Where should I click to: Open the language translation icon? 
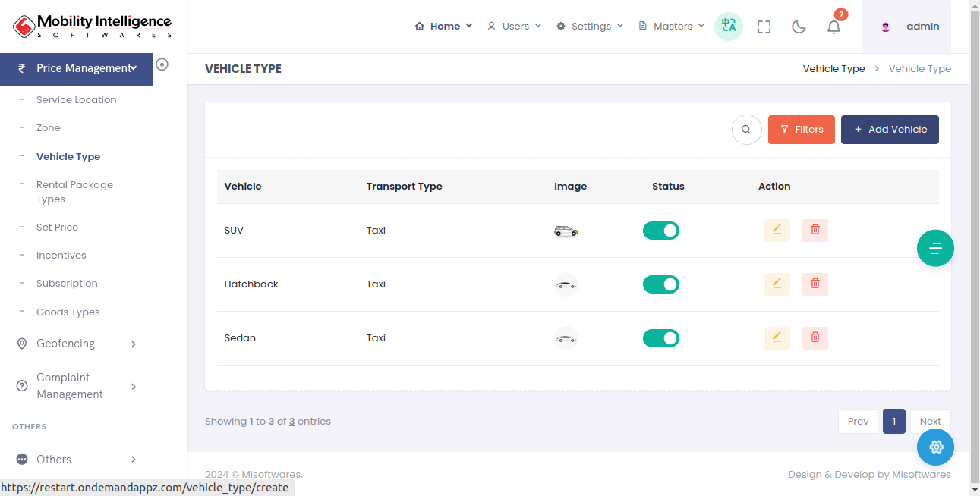(729, 26)
